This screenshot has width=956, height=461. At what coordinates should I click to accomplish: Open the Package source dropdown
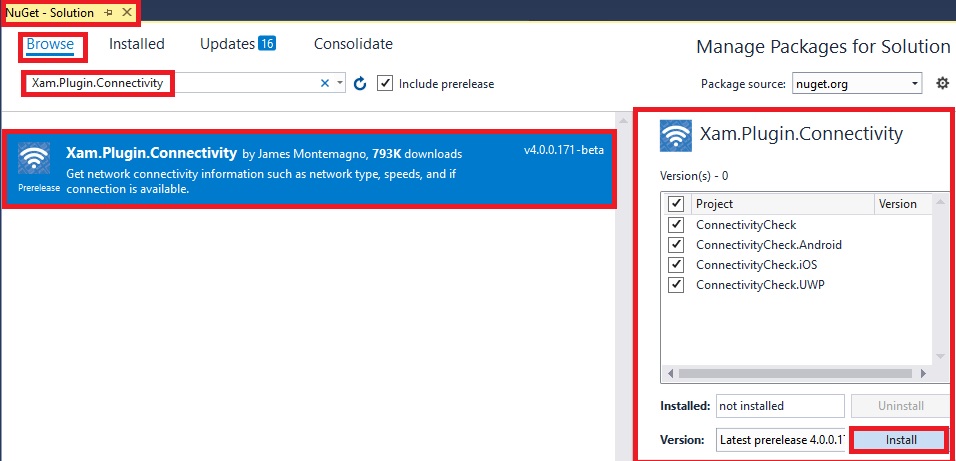857,84
